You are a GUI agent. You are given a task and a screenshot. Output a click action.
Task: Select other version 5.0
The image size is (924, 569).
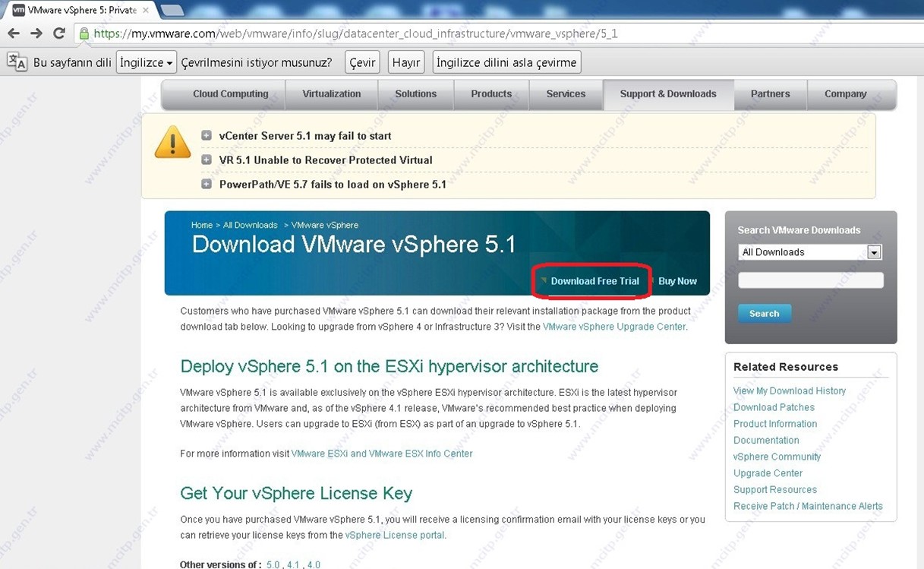click(273, 565)
